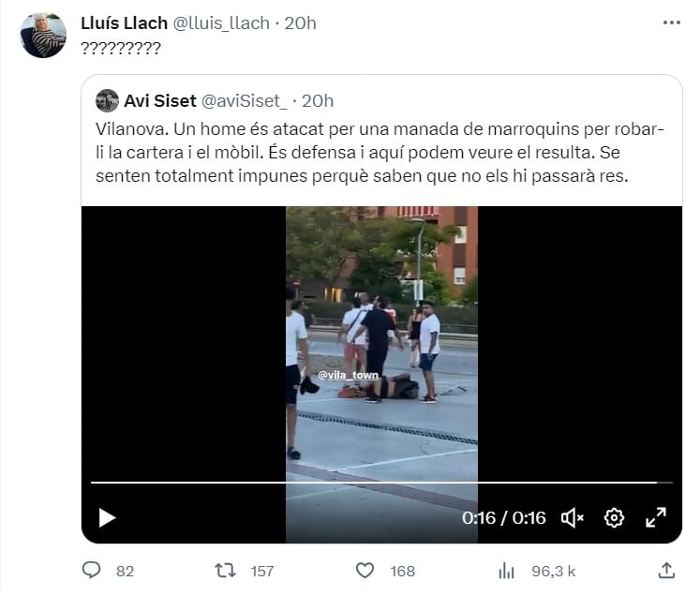This screenshot has height=596, width=700.
Task: Seek on the video progress bar
Action: [x=381, y=483]
